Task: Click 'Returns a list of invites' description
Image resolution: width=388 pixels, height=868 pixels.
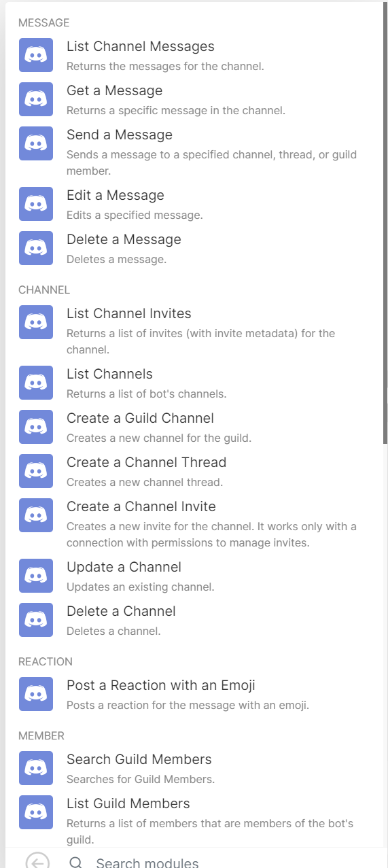Action: pos(200,341)
